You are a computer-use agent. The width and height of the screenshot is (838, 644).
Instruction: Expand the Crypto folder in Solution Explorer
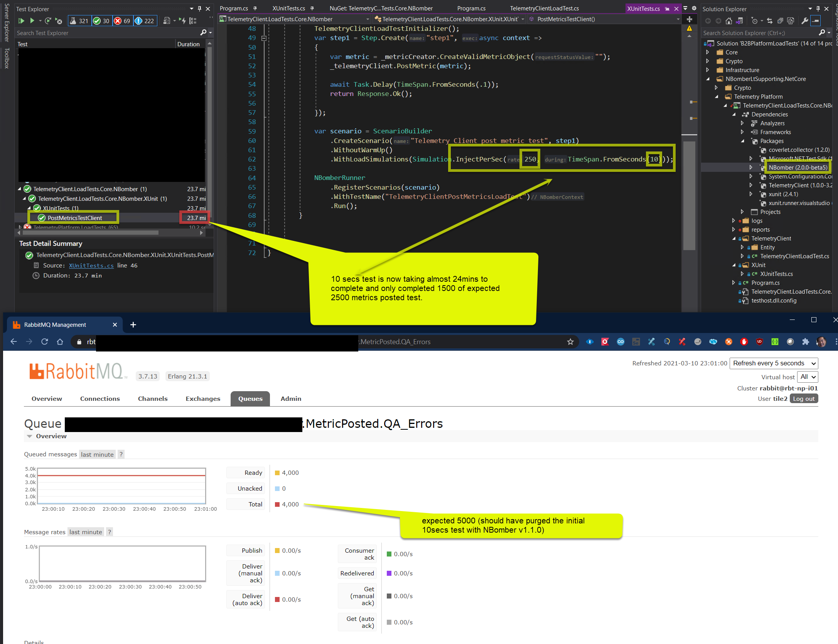click(708, 61)
